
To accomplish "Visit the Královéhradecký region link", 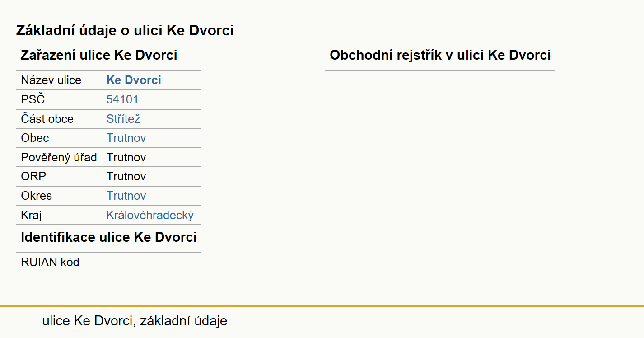I will [150, 215].
